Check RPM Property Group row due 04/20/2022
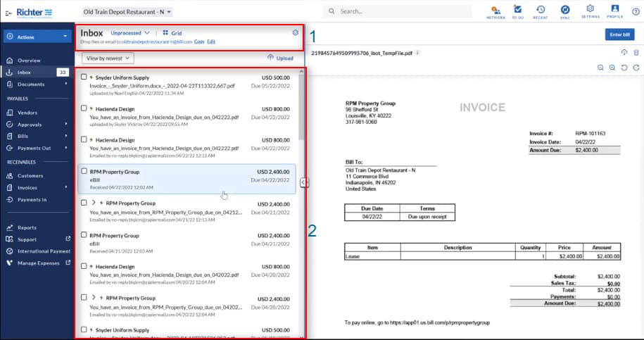The image size is (644, 340). [x=84, y=297]
